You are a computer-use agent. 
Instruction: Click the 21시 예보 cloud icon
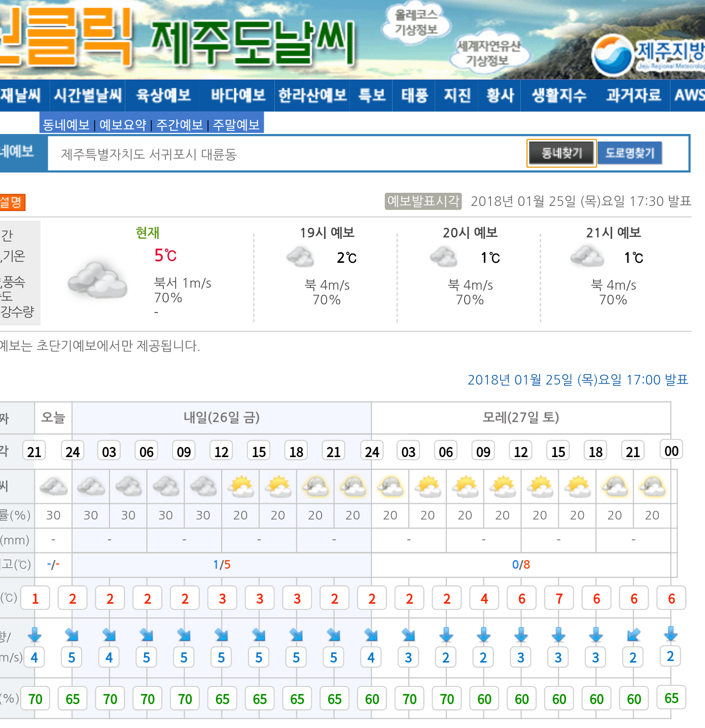587,256
